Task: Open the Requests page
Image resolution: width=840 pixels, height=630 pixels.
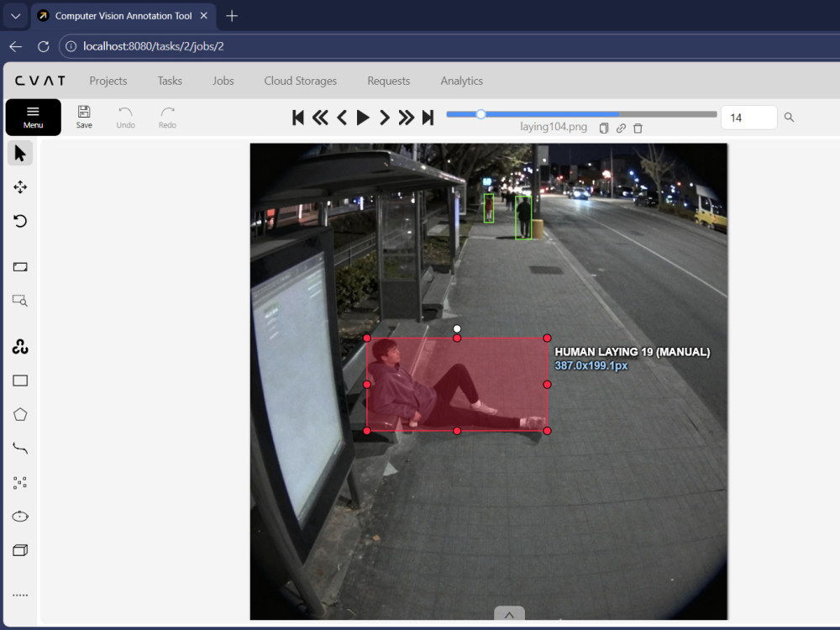Action: 388,81
